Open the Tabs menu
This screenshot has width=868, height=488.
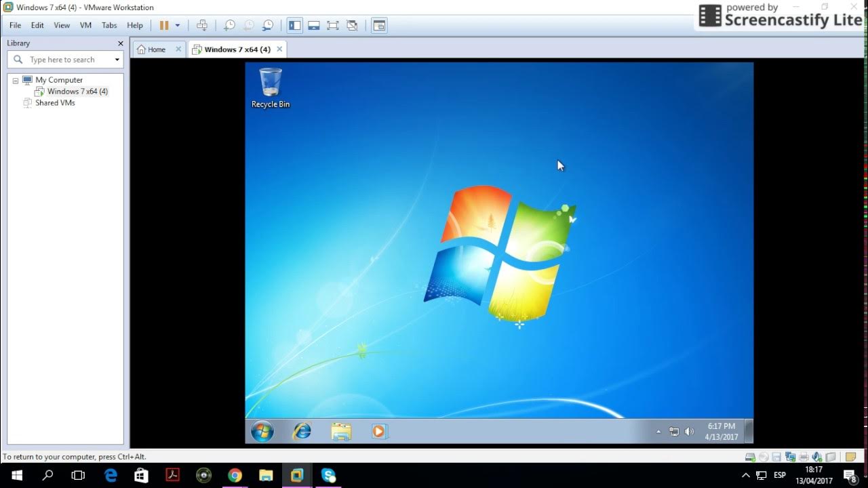point(109,25)
